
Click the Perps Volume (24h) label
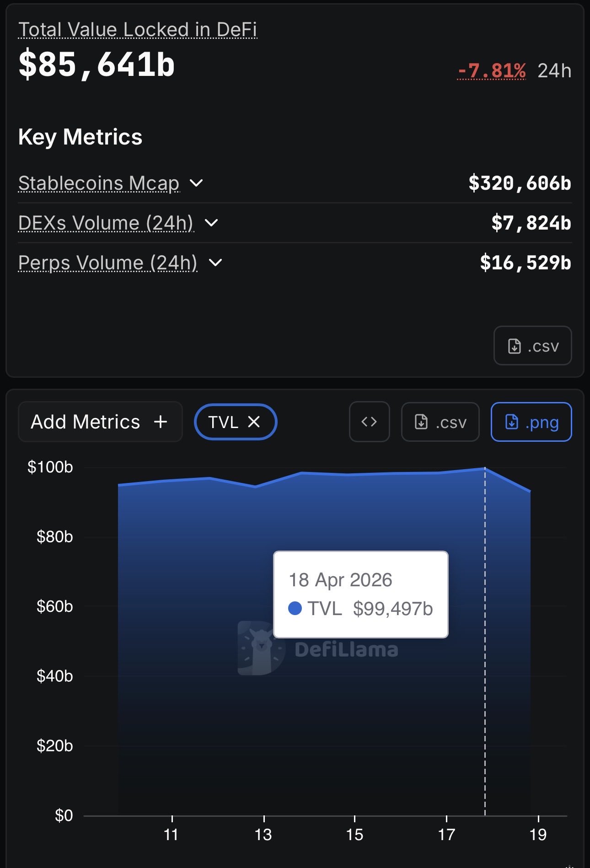tap(108, 263)
